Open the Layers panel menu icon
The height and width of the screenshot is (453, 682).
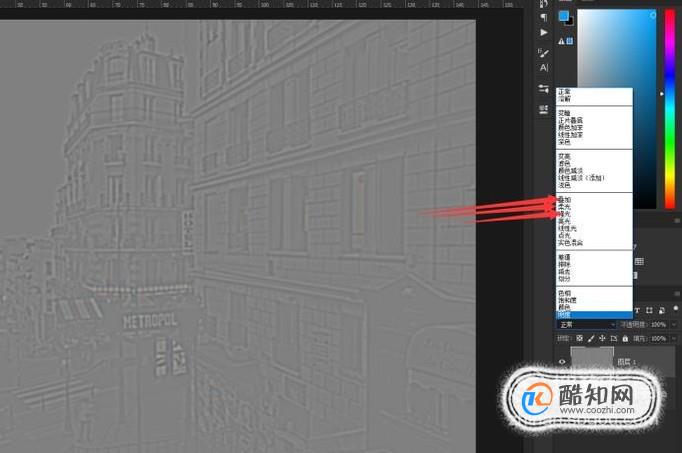678,294
